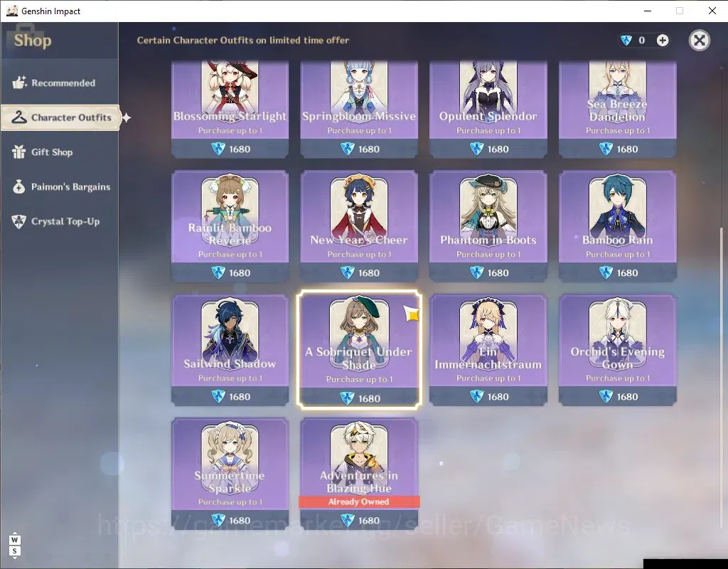Select the Ein Immernachtstraum outfit card
The image size is (728, 569).
[x=488, y=350]
